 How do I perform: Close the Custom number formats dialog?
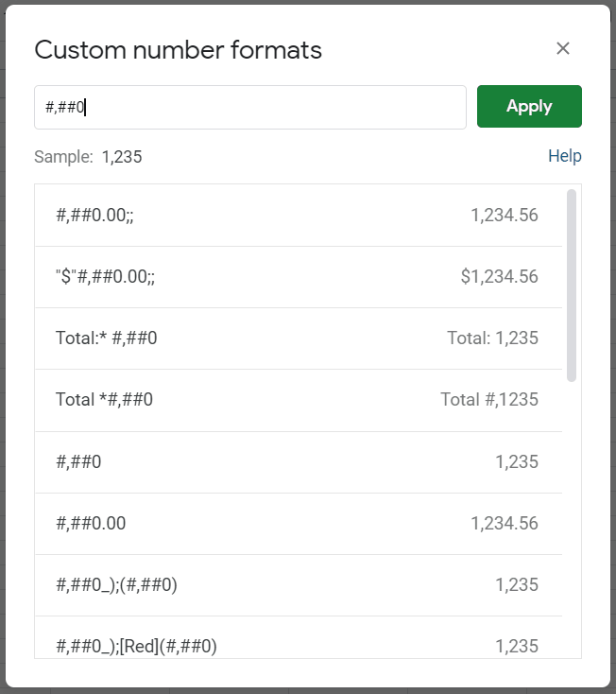coord(562,48)
